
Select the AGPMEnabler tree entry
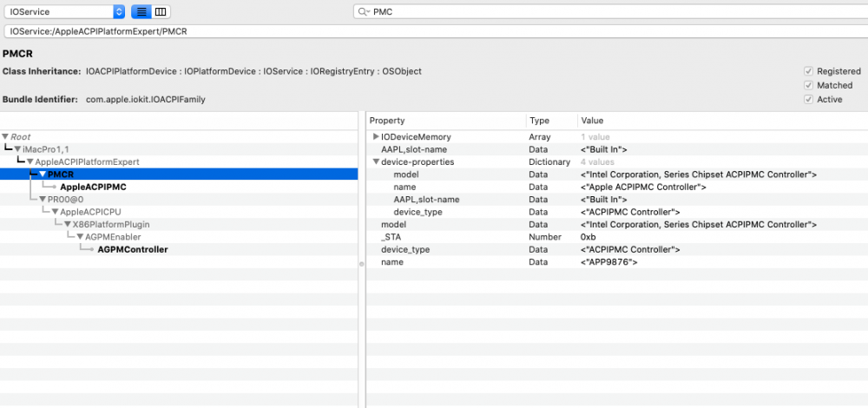[x=113, y=237]
